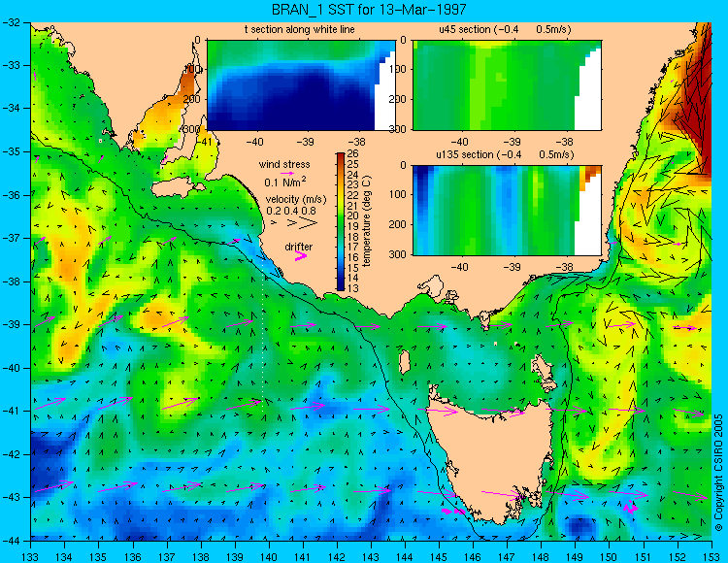Viewport: 728px width, 563px height.
Task: Click the title 'BRAN_1 SST for 13-Mar-1997'
Action: coord(367,10)
